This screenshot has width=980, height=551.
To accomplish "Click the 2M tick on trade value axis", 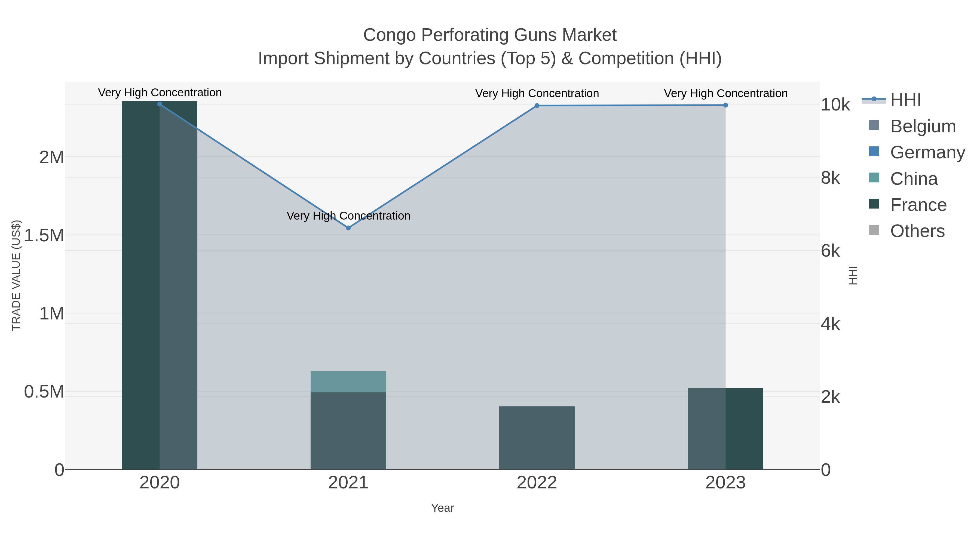I will tap(52, 158).
